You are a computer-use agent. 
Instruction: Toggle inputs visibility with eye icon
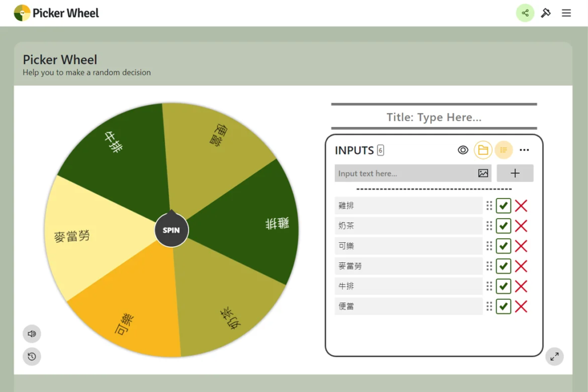coord(463,150)
